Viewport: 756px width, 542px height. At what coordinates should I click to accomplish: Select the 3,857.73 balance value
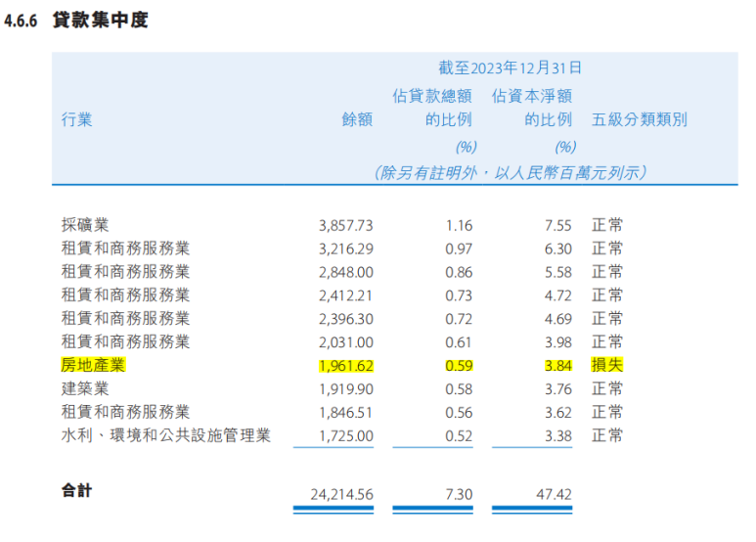pyautogui.click(x=345, y=226)
